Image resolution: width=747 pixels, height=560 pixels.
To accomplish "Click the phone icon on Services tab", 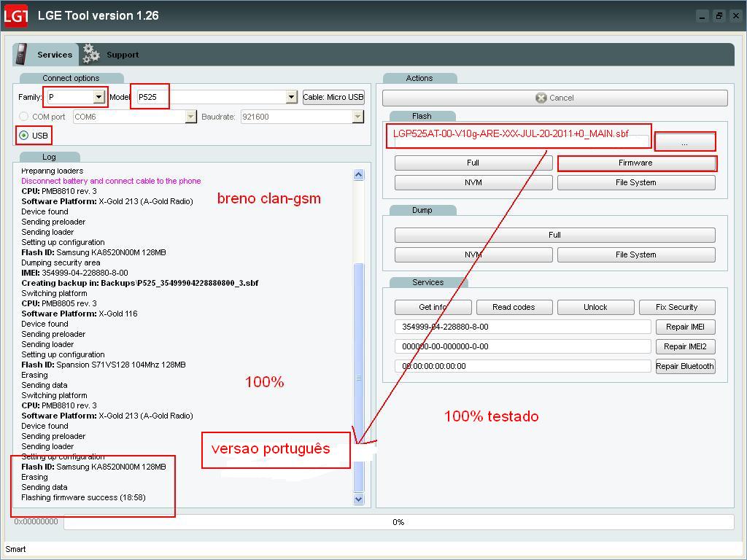I will click(x=20, y=54).
